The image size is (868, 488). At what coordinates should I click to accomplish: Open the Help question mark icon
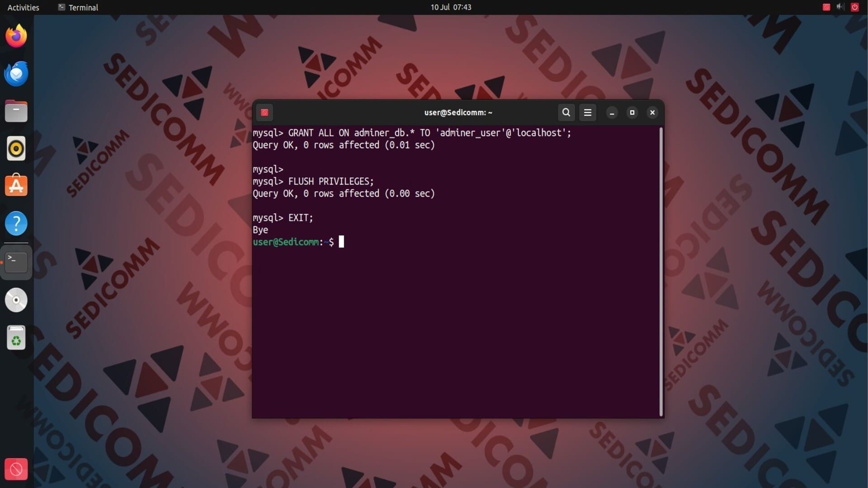click(x=16, y=223)
